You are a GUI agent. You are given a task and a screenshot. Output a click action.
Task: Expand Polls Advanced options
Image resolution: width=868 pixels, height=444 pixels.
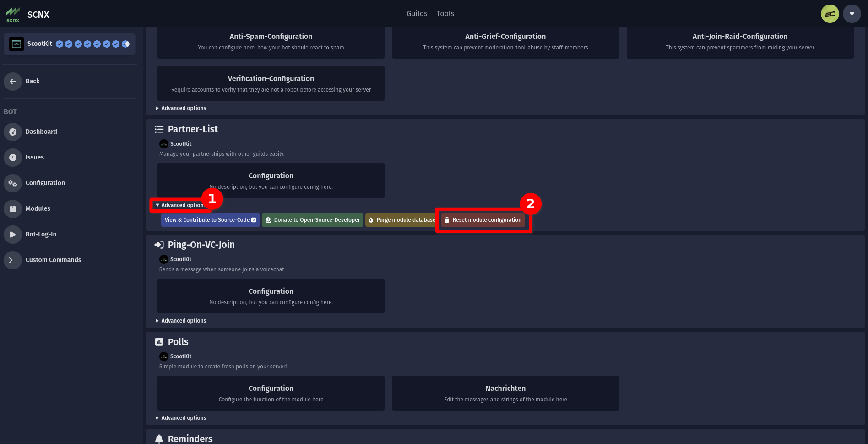click(x=181, y=418)
